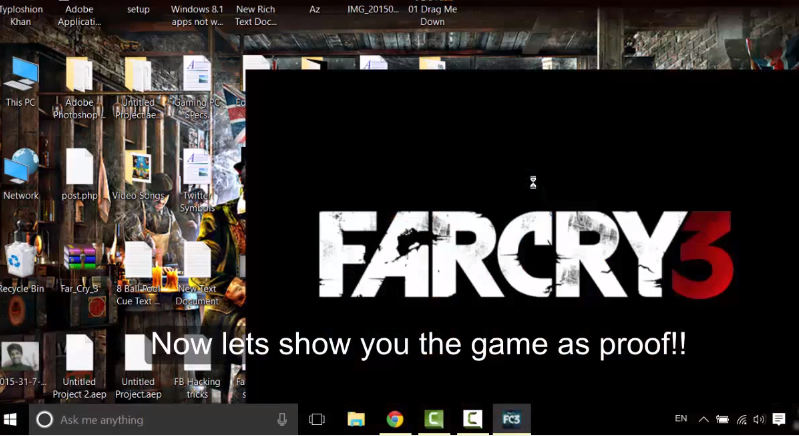Click the Cortana circle icon
Image resolution: width=799 pixels, height=436 pixels.
click(44, 420)
